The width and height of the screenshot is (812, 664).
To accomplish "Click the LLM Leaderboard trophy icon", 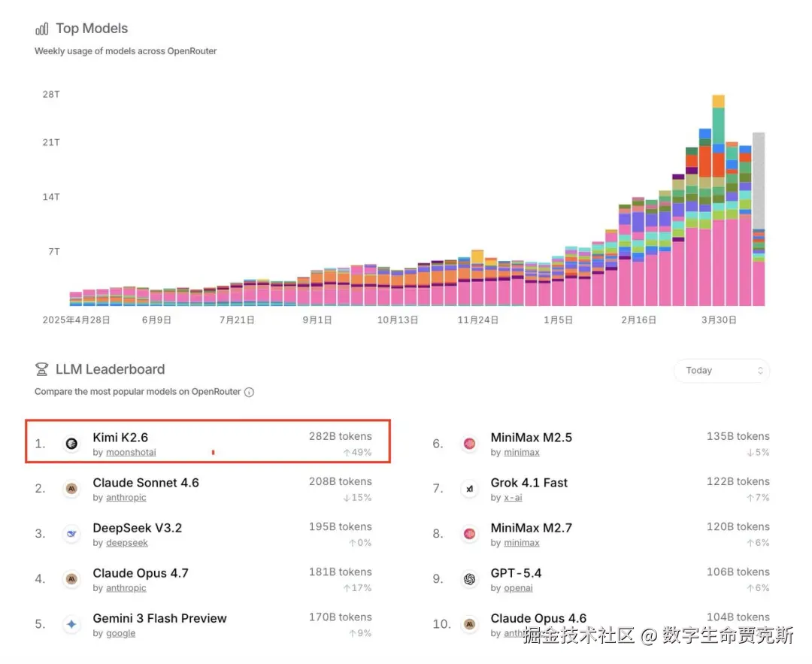I will pyautogui.click(x=41, y=369).
